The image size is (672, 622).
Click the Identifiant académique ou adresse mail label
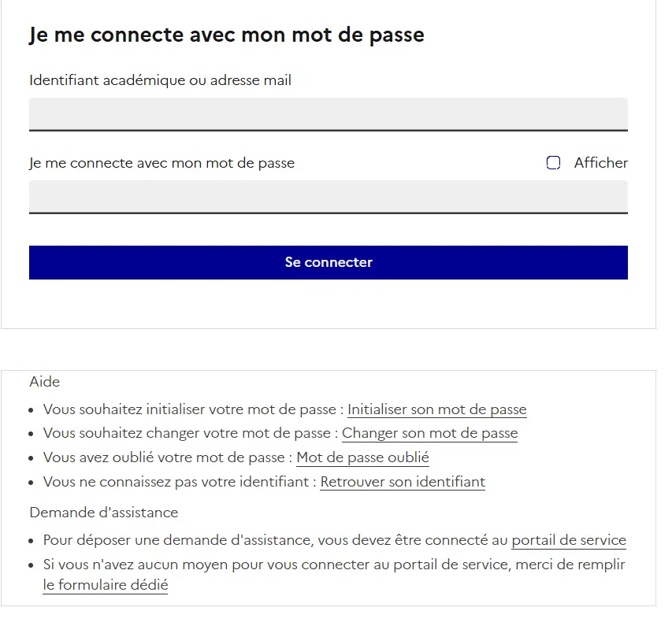[x=160, y=80]
